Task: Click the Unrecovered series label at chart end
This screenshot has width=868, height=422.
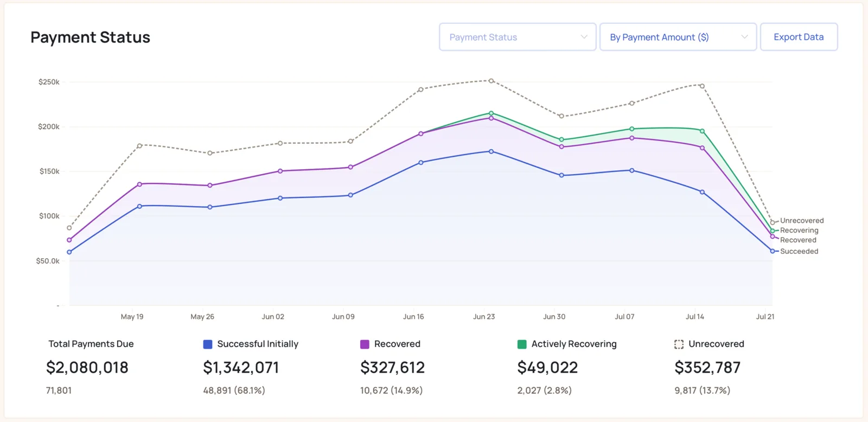Action: (802, 221)
